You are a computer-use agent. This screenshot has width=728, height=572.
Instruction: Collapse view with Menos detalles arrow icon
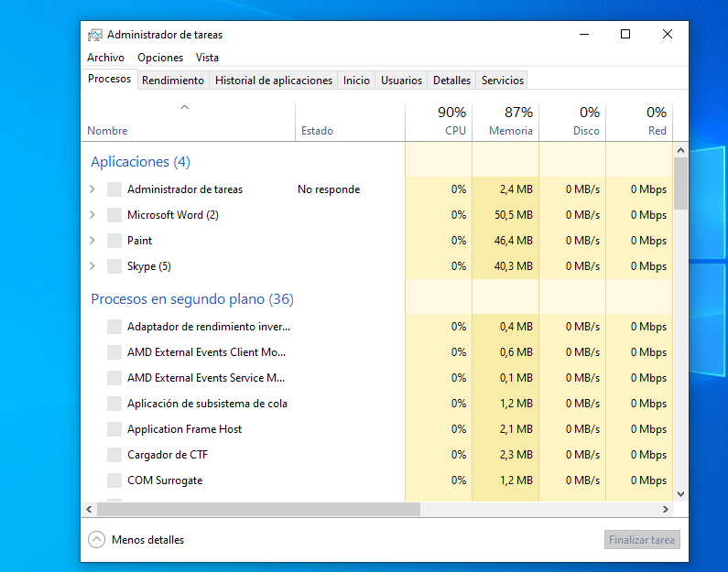click(x=96, y=540)
